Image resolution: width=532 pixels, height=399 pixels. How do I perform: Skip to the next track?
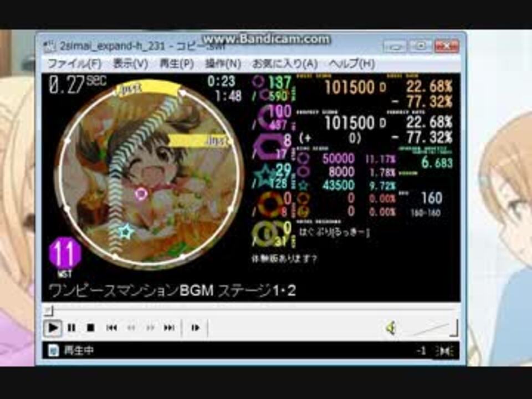coord(169,328)
